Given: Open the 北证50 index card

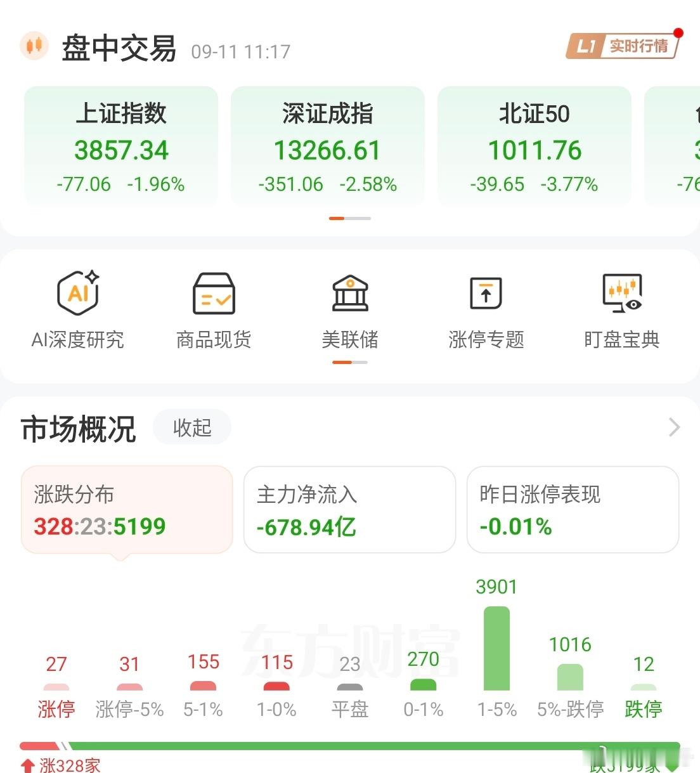Looking at the screenshot, I should click(535, 146).
